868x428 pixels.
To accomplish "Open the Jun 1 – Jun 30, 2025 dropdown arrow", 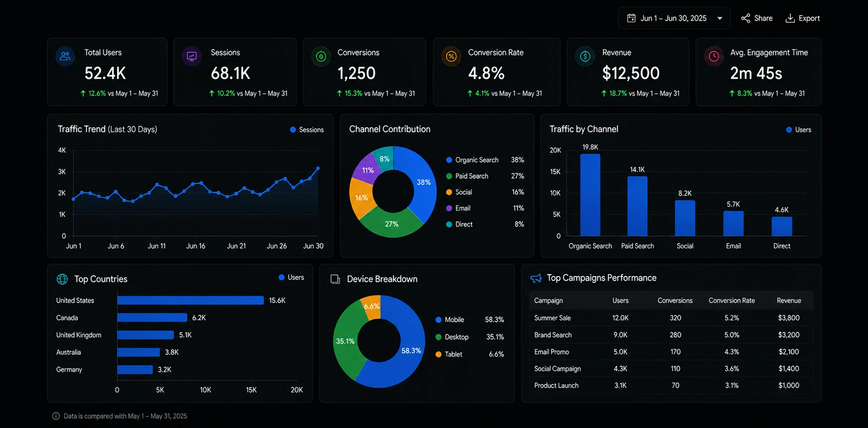I will click(x=720, y=18).
